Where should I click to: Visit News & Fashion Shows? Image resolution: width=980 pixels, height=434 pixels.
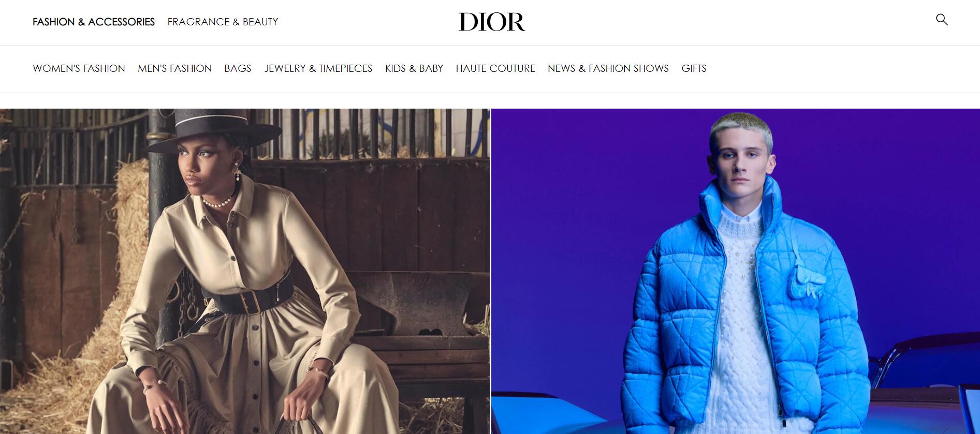608,68
